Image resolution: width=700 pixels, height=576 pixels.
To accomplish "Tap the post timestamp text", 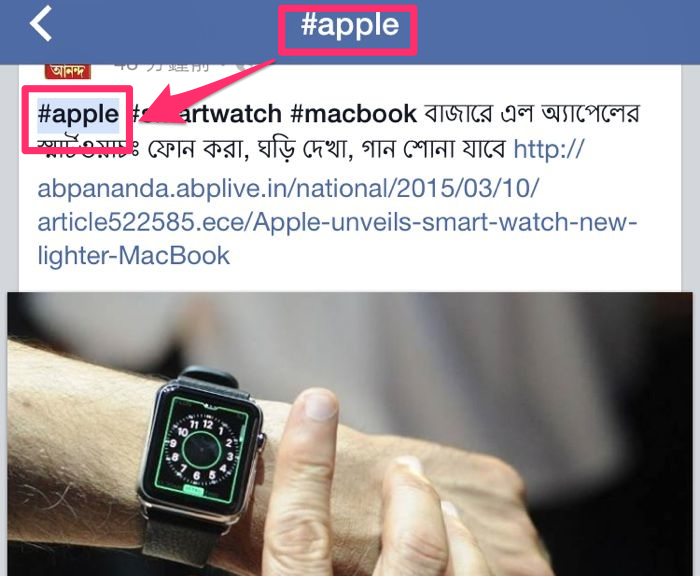I will [x=162, y=68].
